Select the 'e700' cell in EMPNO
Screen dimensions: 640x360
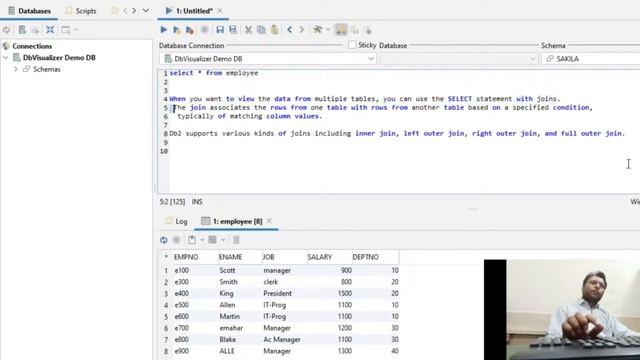pyautogui.click(x=196, y=328)
